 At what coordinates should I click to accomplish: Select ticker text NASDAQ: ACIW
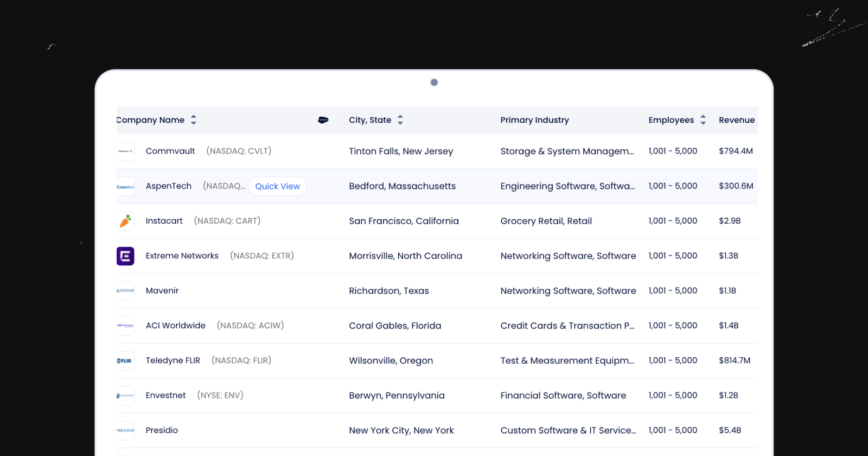[251, 326]
